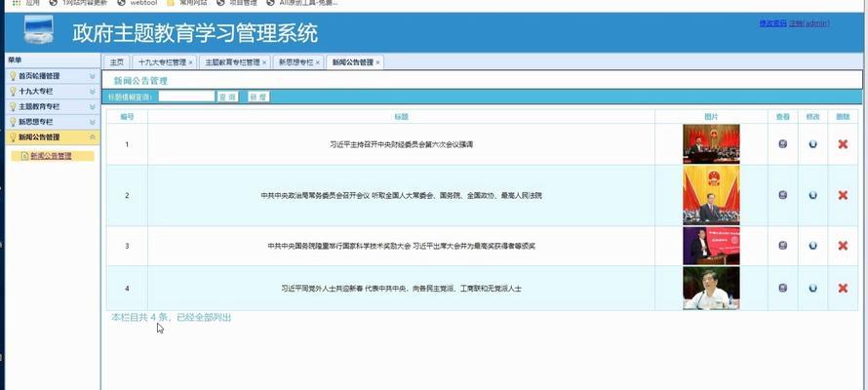868x390 pixels.
Task: Click the 图片 column header
Action: [711, 117]
